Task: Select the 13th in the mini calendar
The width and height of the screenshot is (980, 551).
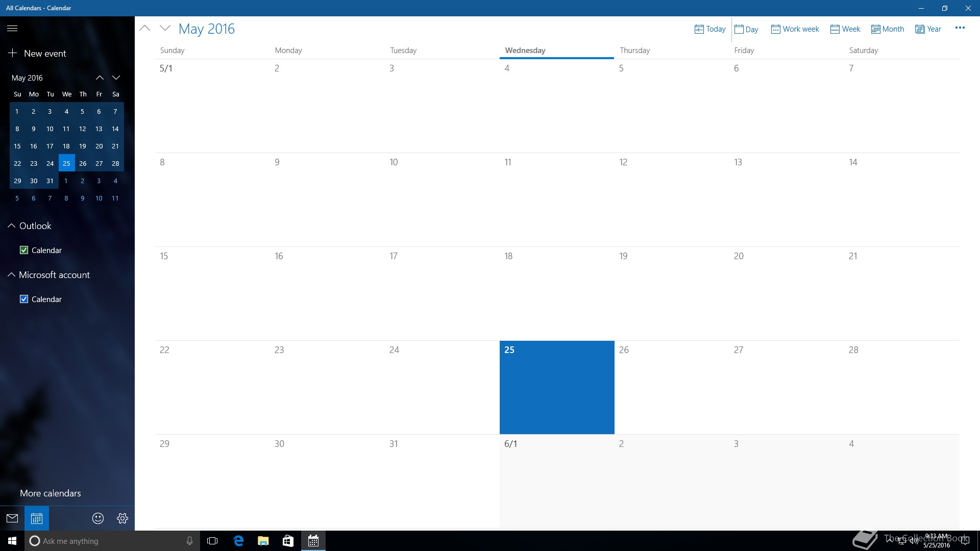Action: [x=99, y=129]
